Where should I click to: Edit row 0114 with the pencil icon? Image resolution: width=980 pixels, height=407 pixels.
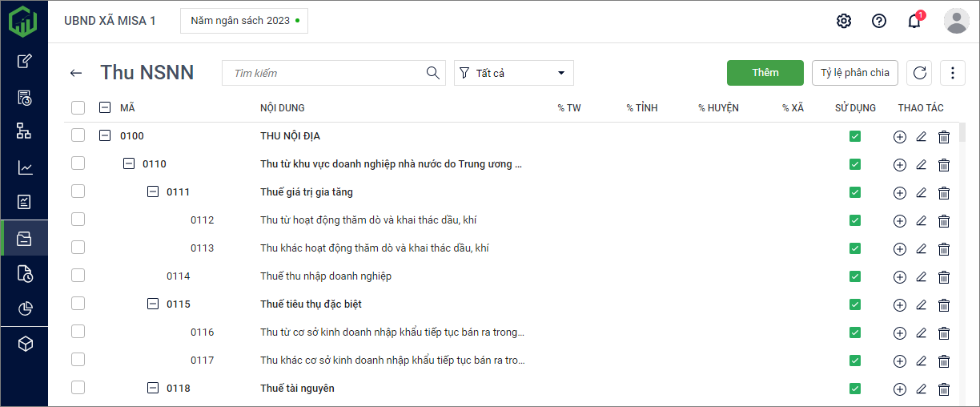pyautogui.click(x=921, y=276)
